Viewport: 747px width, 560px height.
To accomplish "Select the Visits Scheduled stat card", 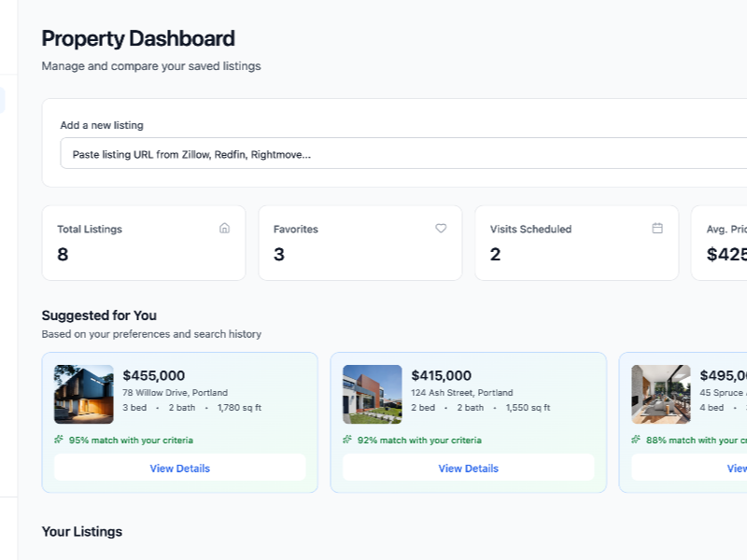I will coord(576,244).
